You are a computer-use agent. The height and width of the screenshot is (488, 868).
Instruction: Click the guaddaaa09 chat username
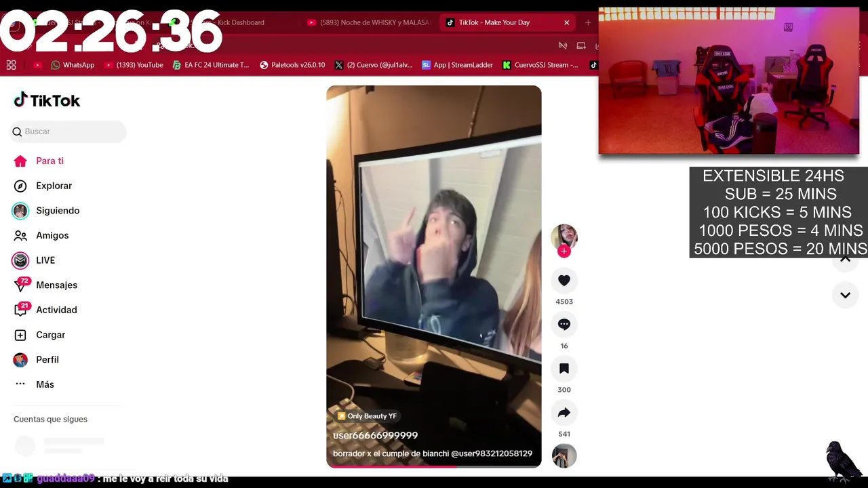[x=66, y=479]
